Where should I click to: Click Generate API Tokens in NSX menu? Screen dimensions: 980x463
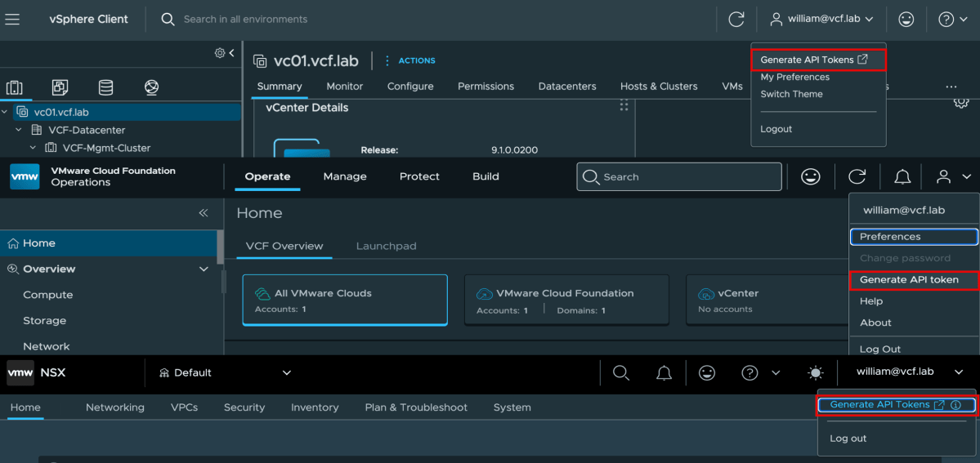pyautogui.click(x=897, y=405)
